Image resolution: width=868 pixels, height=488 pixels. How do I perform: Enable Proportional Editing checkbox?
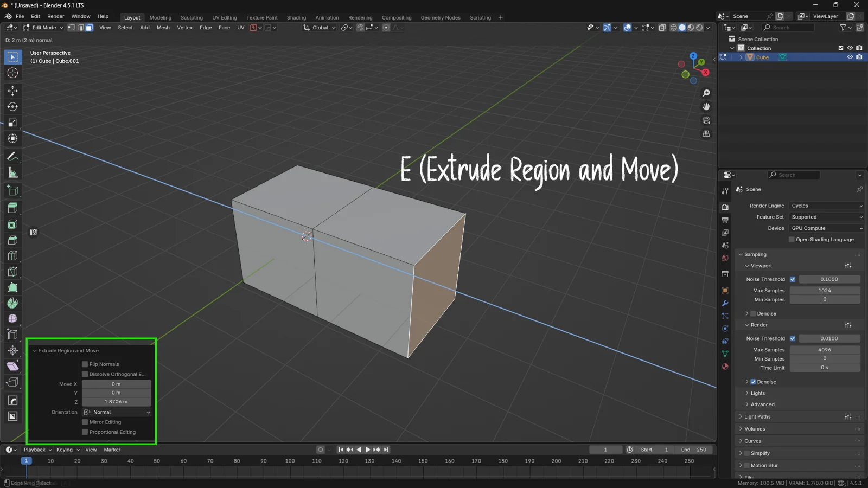click(85, 432)
